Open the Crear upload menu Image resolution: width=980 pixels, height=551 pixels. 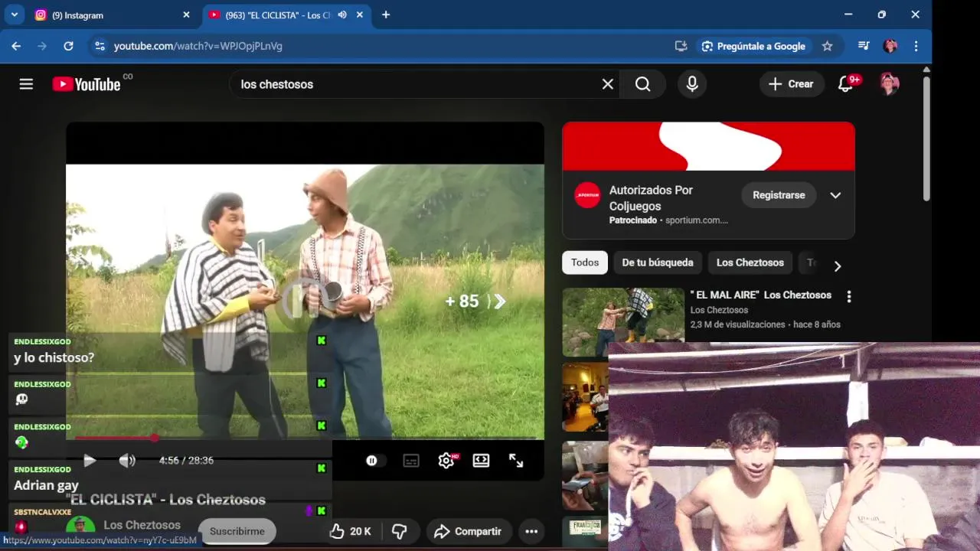click(792, 84)
